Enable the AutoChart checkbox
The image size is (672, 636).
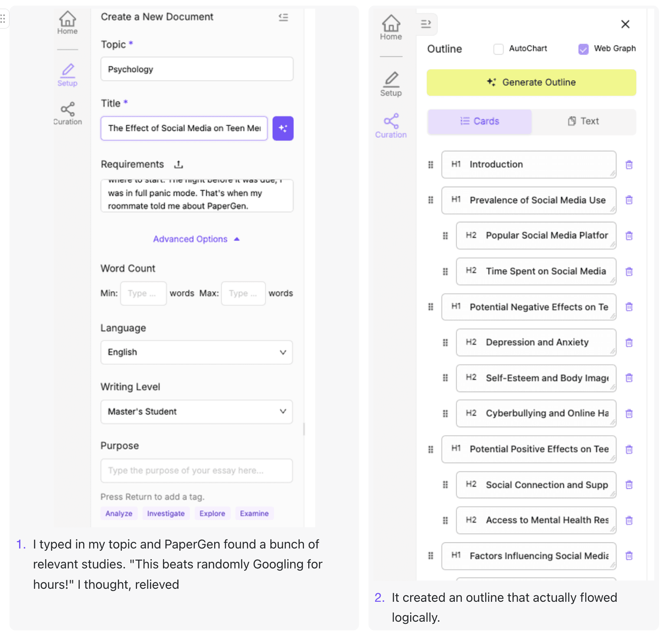499,49
